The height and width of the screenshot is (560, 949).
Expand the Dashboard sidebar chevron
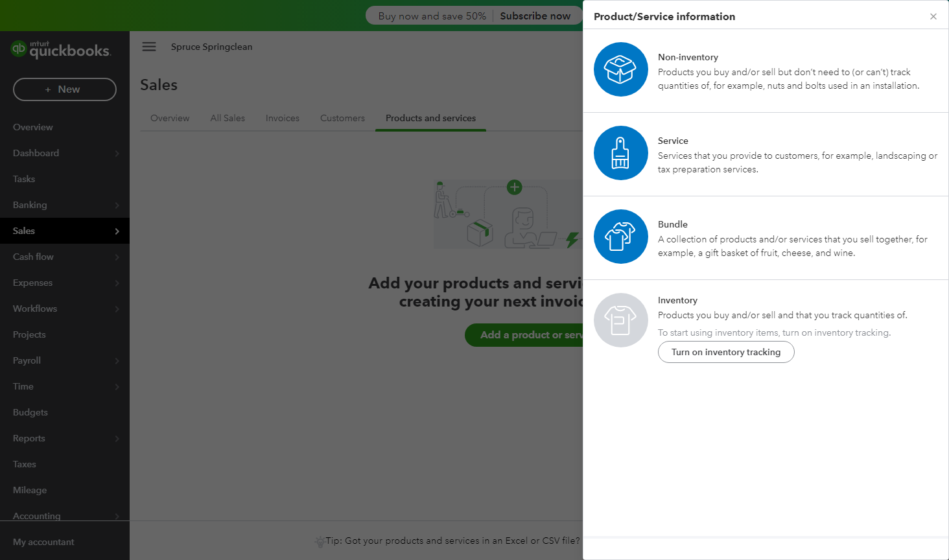click(x=117, y=154)
